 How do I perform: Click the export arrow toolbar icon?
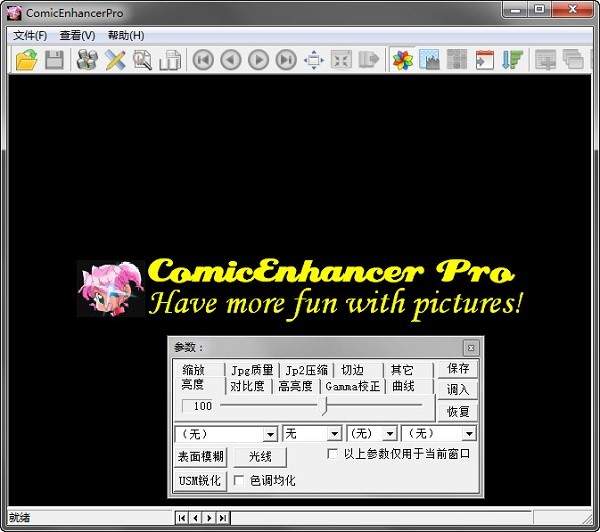tap(369, 59)
